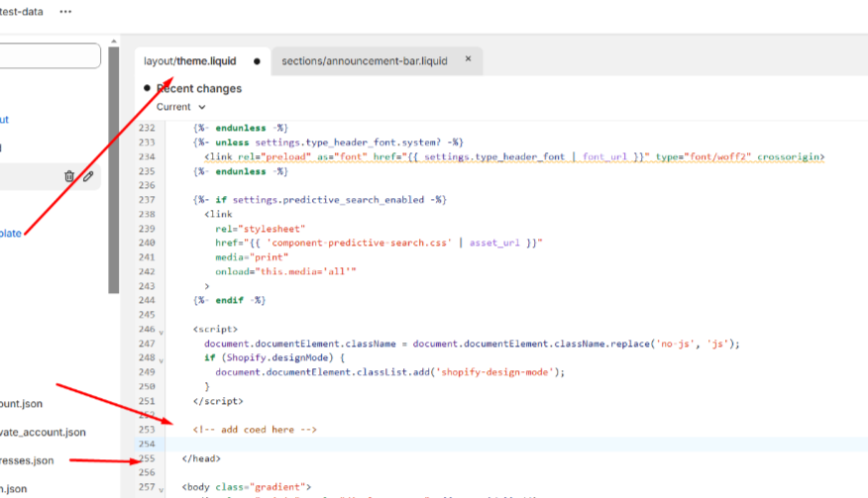This screenshot has width=868, height=498.
Task: Click the Recent changes label
Action: coord(199,88)
